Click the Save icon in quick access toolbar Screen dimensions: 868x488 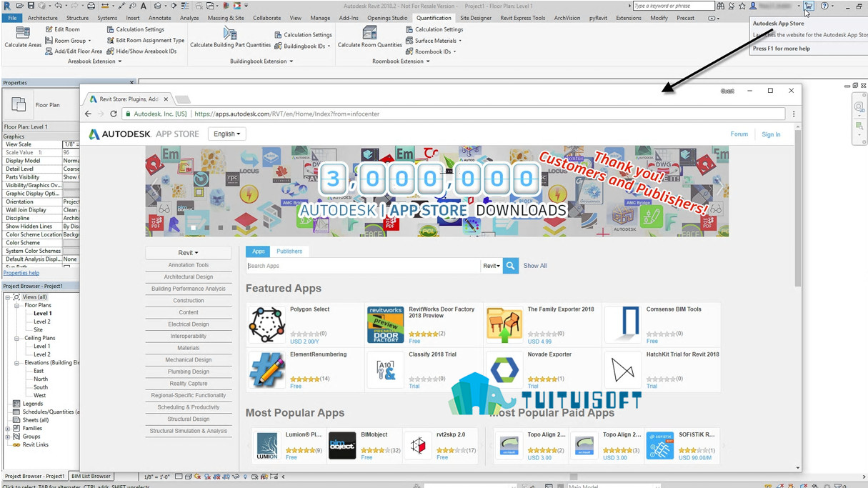coord(31,6)
